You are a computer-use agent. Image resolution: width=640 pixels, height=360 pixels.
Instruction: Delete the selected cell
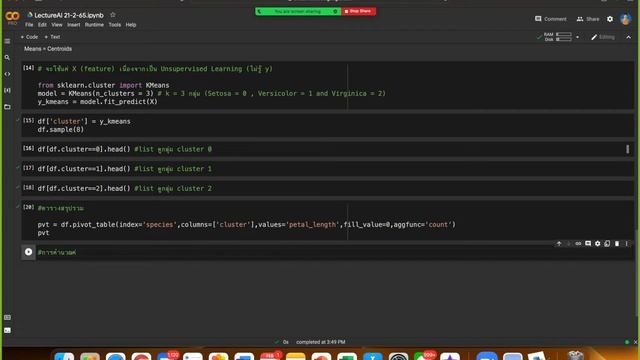coord(617,244)
